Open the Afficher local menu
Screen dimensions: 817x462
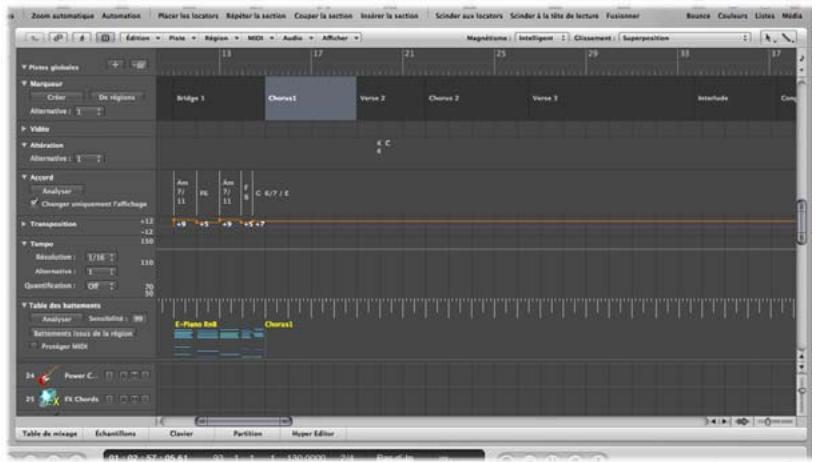tap(340, 38)
